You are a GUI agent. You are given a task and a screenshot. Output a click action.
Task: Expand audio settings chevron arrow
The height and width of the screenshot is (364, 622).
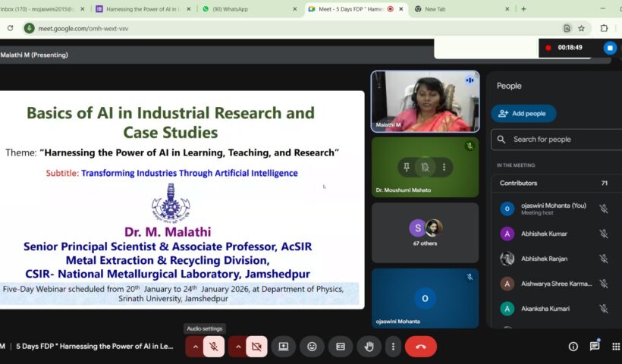[x=196, y=347]
